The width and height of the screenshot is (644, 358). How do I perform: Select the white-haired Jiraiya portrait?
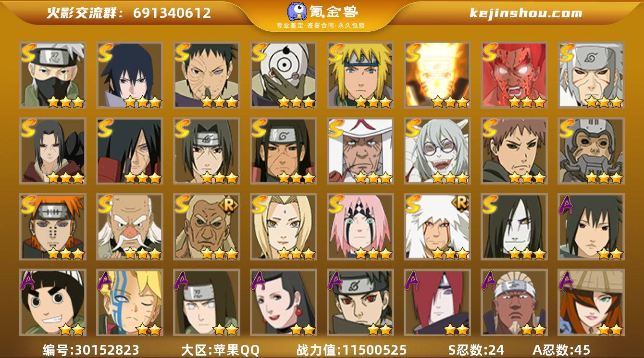pos(437,227)
